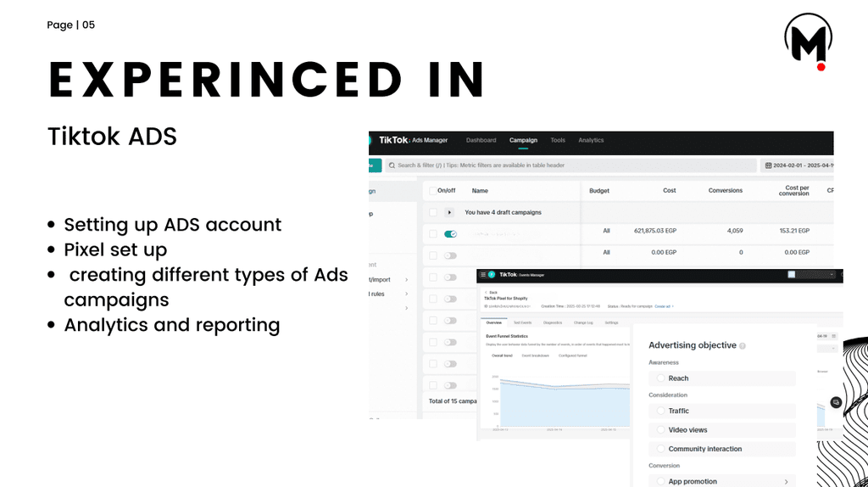Click the TikTok Pixel for Shopify title
The height and width of the screenshot is (487, 868).
505,299
